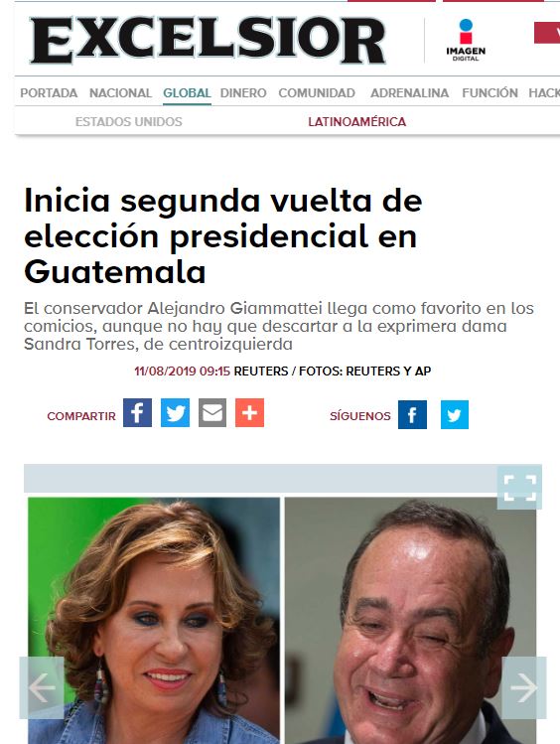The width and height of the screenshot is (560, 744).
Task: Switch to Estados Unidos subsection
Action: pyautogui.click(x=128, y=122)
